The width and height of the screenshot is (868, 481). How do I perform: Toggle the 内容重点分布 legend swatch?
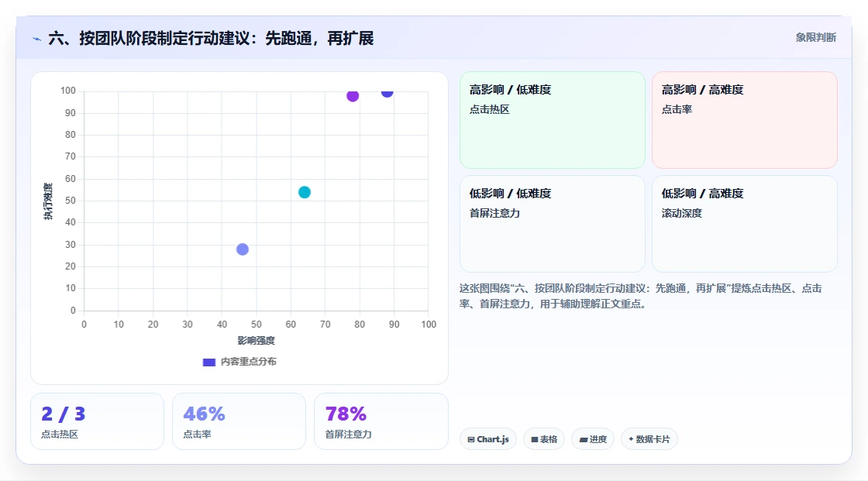coord(208,362)
